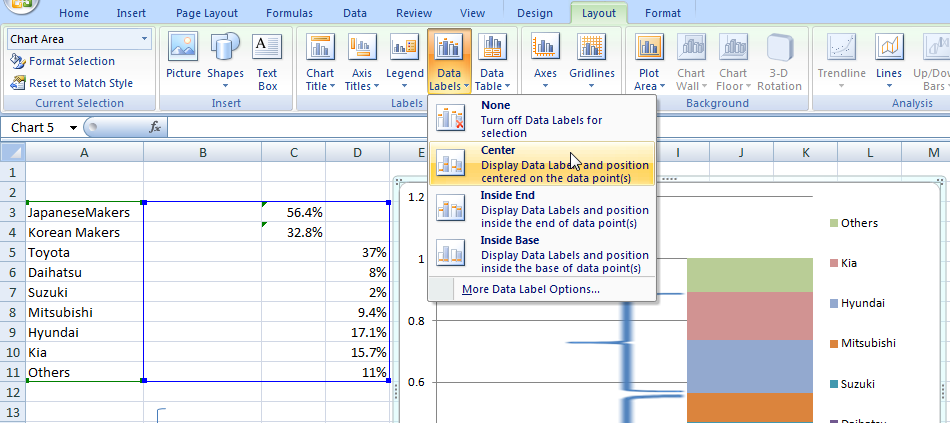Click the Kia legend color swatch
Screen dimensions: 950x423
pos(834,263)
